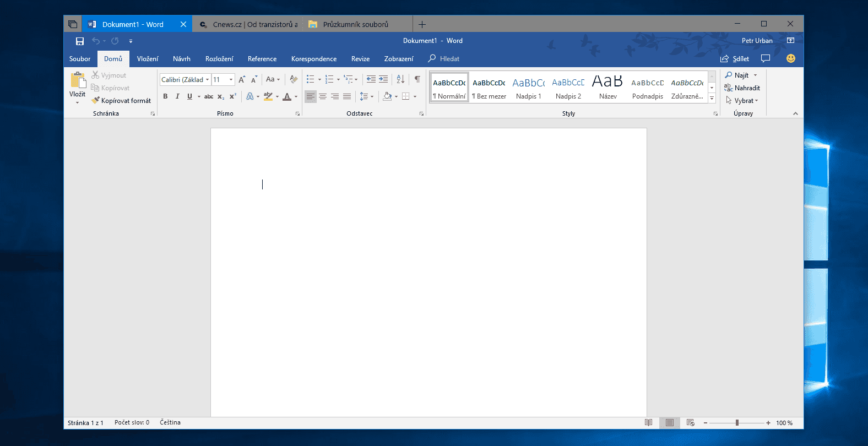Viewport: 868px width, 446px height.
Task: Zoom out using minus button
Action: 706,423
